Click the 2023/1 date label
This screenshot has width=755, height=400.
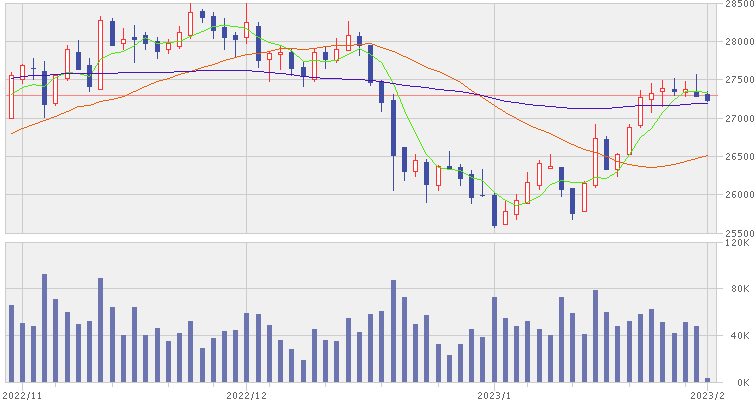click(495, 395)
